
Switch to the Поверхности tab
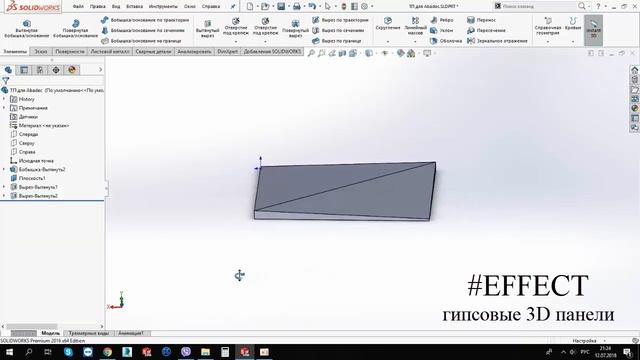(x=69, y=51)
